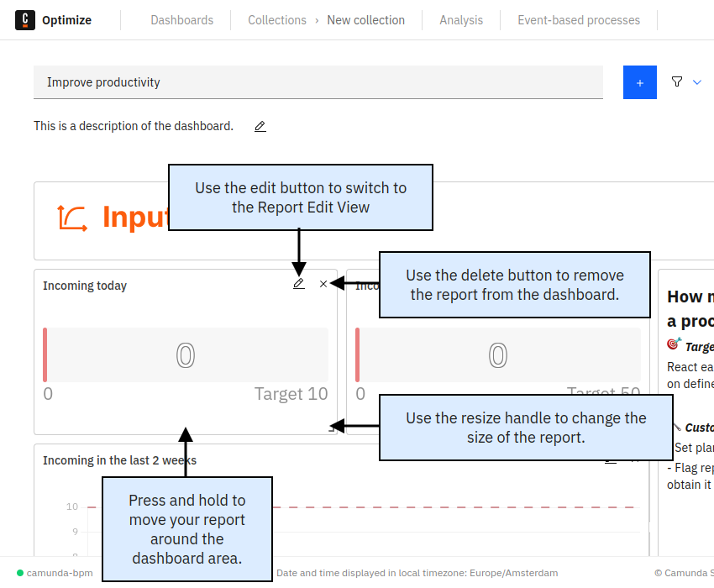Switch to the Analysis section

tap(460, 19)
